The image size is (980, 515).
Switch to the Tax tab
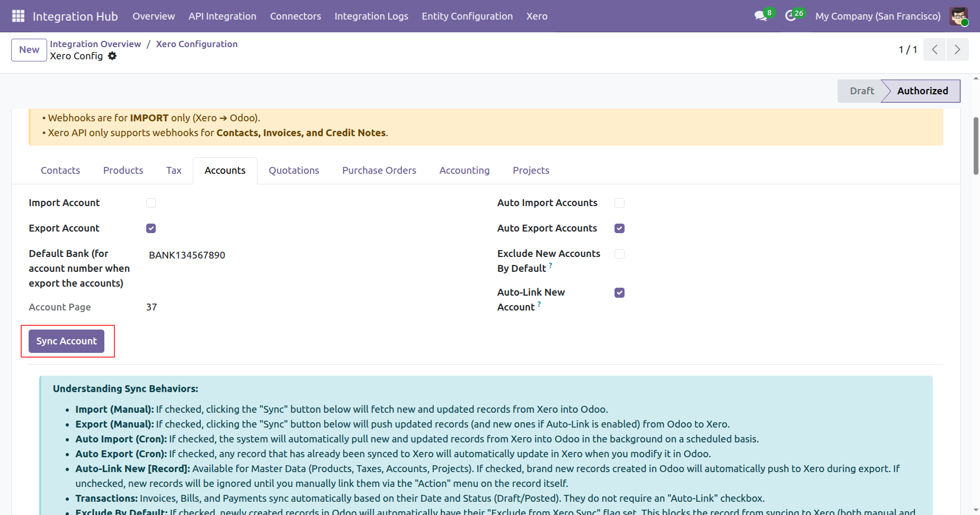(x=174, y=171)
